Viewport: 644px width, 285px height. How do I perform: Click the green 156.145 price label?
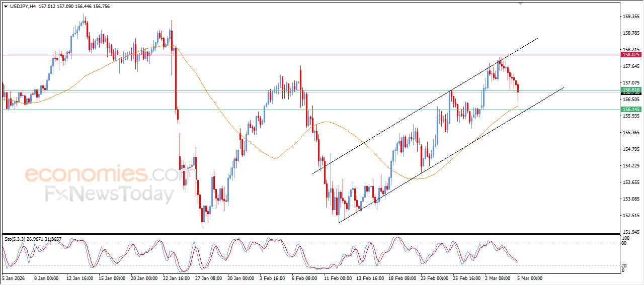coord(631,109)
